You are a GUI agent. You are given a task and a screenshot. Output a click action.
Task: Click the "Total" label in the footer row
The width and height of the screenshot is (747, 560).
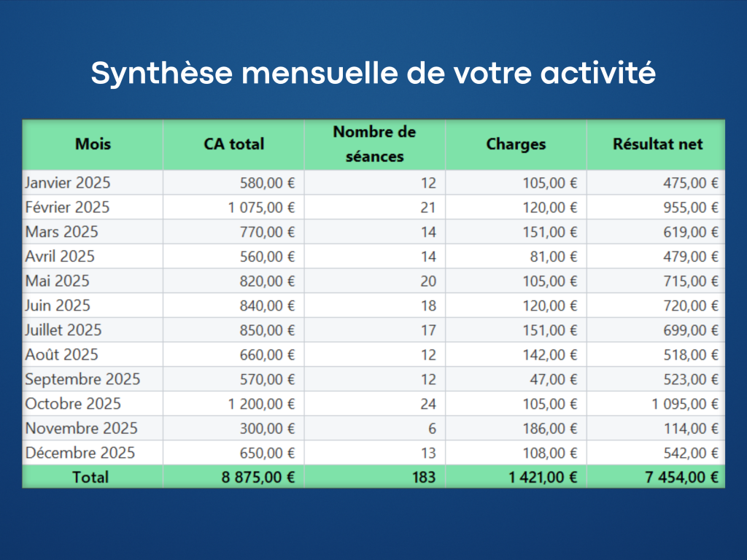pyautogui.click(x=90, y=477)
